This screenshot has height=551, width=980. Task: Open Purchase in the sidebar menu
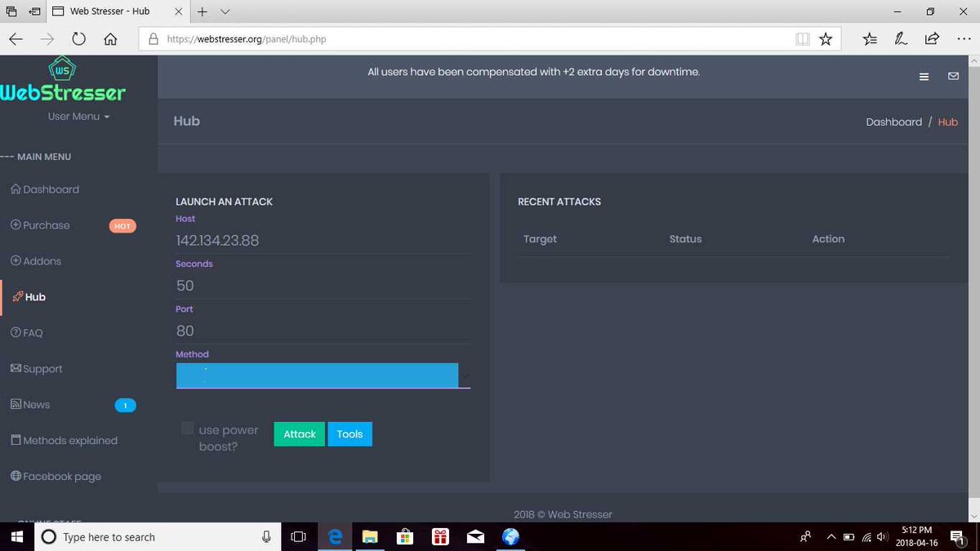pos(40,225)
